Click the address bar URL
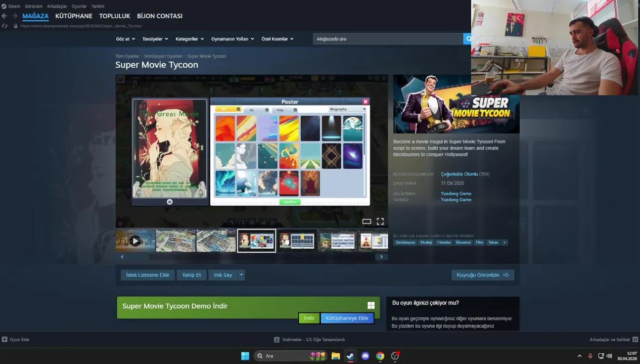640x364 pixels. [81, 26]
